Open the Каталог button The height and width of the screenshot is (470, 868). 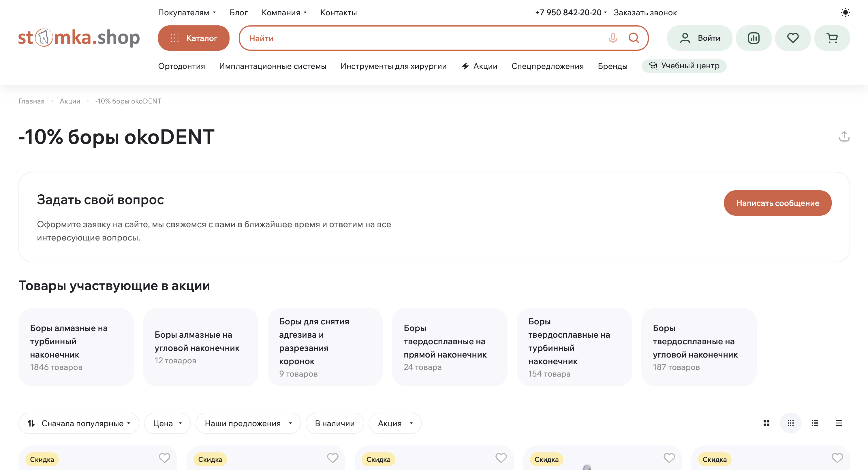tap(194, 38)
